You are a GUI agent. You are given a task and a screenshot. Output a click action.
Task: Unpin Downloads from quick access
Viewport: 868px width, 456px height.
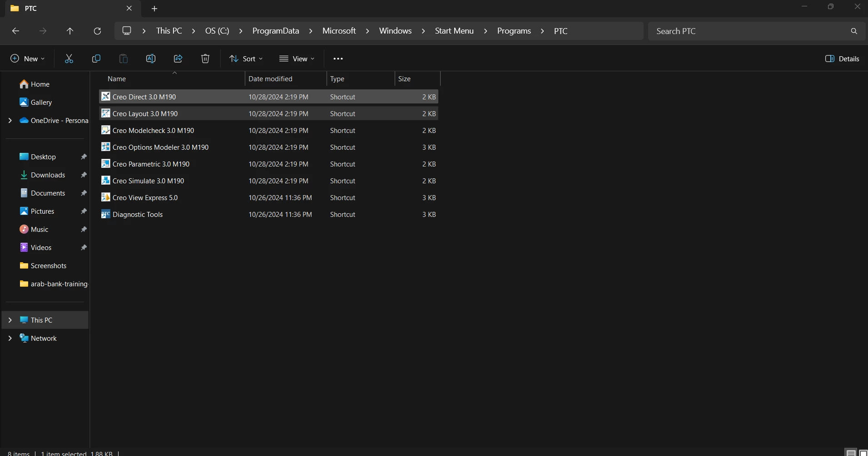click(x=84, y=175)
